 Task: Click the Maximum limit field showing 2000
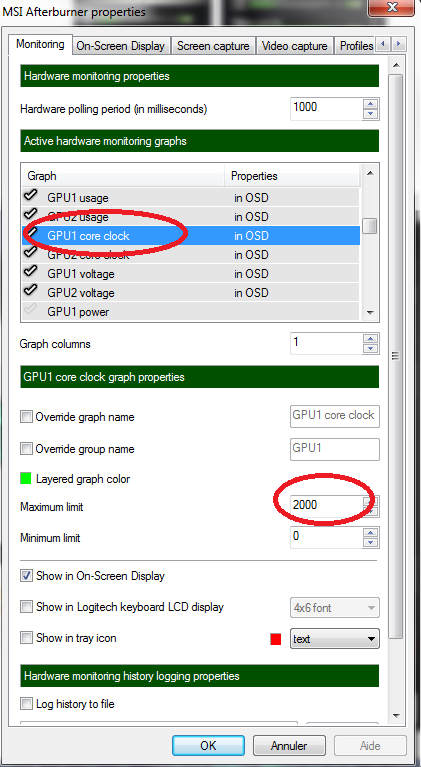(327, 505)
